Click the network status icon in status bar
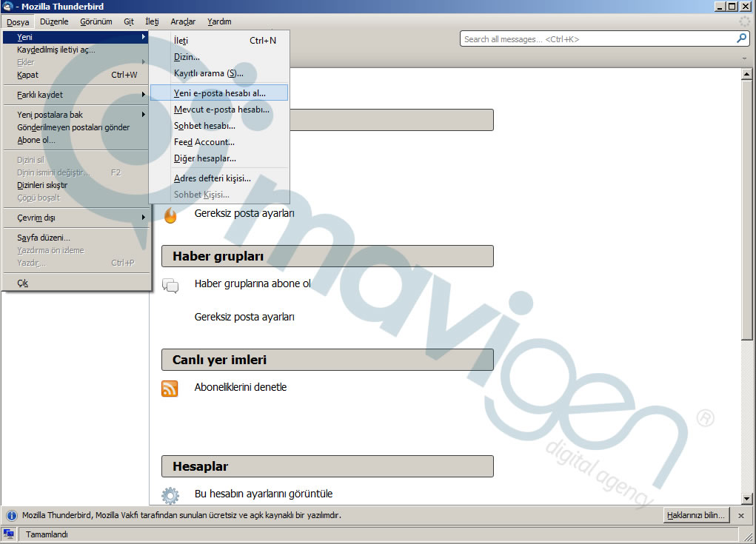This screenshot has width=756, height=544. (x=9, y=534)
